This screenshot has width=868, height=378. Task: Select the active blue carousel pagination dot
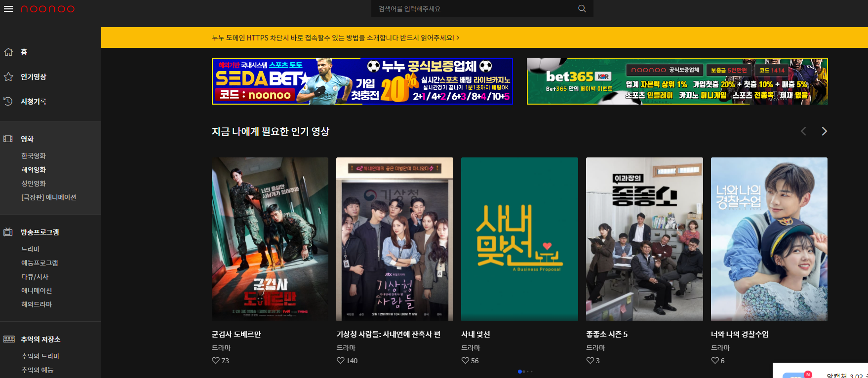tap(519, 372)
